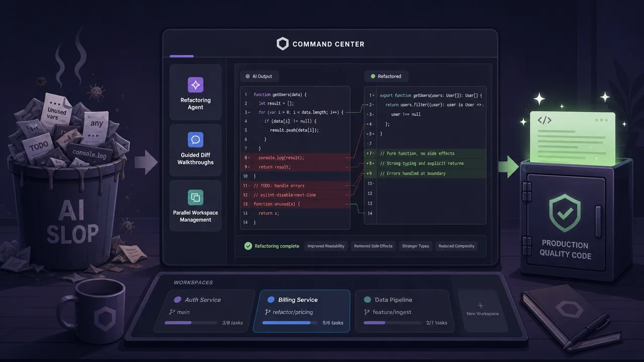Click the main branch name

[183, 312]
